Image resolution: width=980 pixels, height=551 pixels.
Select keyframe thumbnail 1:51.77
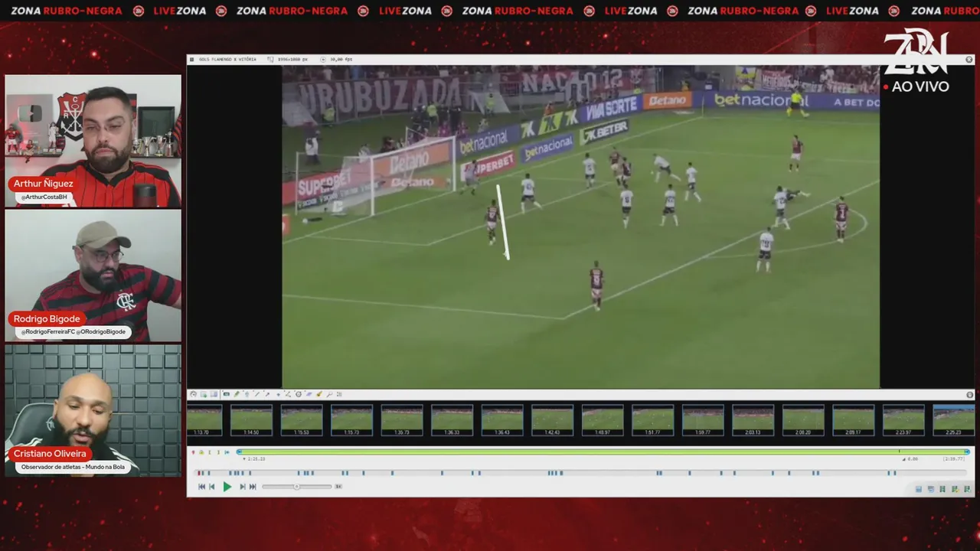[653, 420]
